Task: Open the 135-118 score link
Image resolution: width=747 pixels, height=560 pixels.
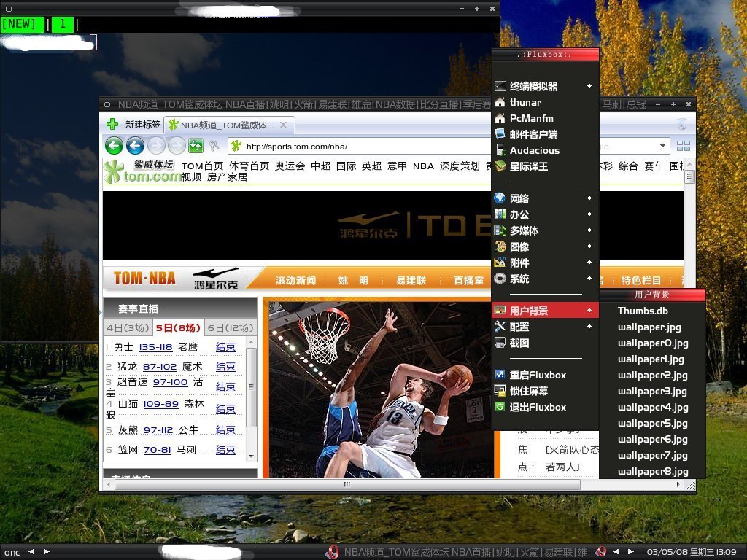Action: pyautogui.click(x=155, y=347)
